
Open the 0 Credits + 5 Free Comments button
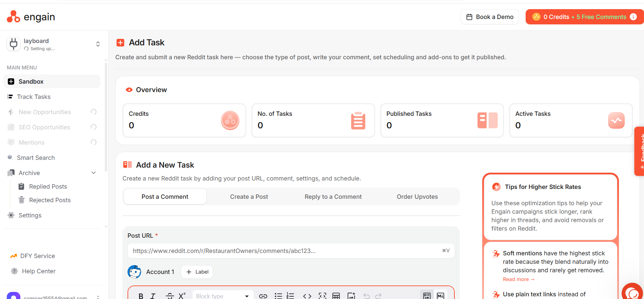click(x=585, y=17)
